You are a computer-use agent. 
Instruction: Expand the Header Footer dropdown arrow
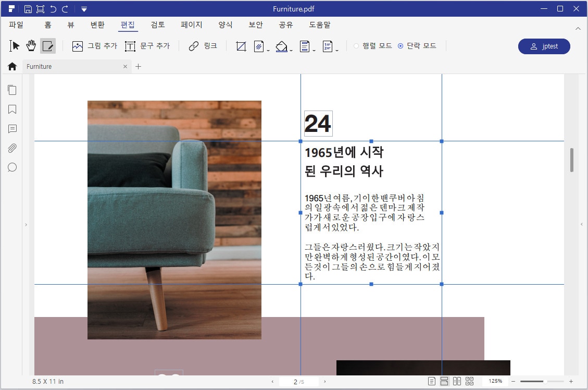[314, 50]
